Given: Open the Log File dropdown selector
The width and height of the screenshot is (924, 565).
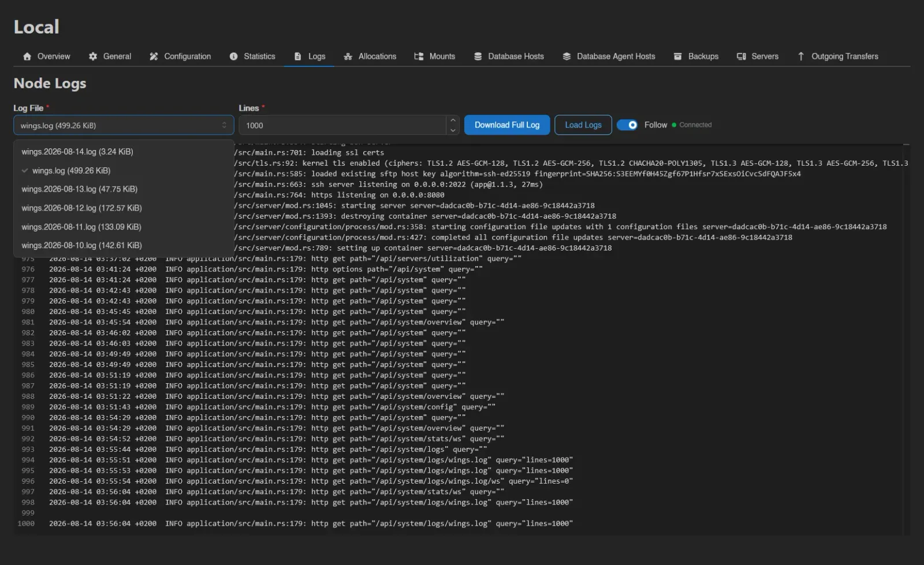Looking at the screenshot, I should point(124,125).
